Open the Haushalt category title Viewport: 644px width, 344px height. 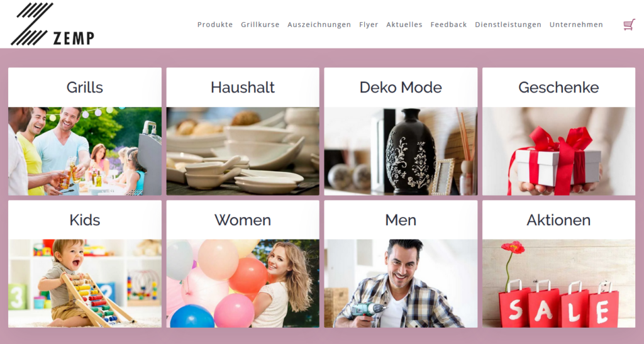(x=243, y=87)
